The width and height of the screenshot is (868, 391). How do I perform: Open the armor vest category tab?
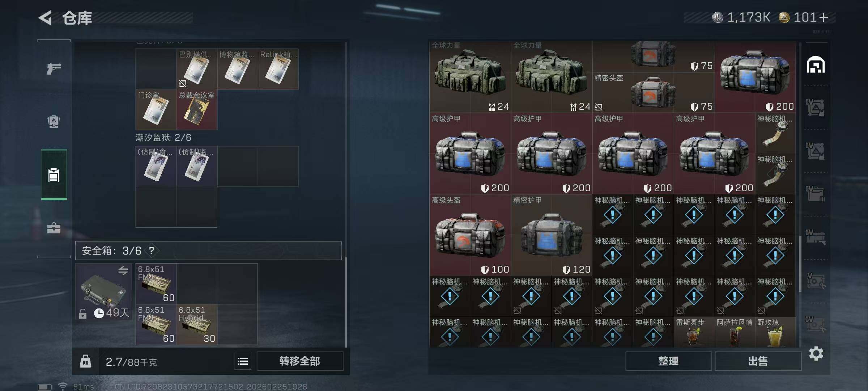coord(54,122)
